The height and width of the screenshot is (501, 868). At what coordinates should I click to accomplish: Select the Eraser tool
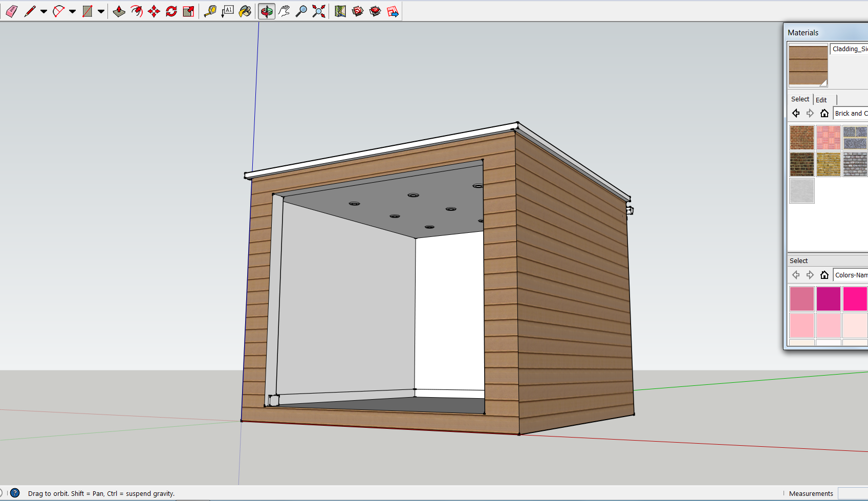click(x=11, y=11)
